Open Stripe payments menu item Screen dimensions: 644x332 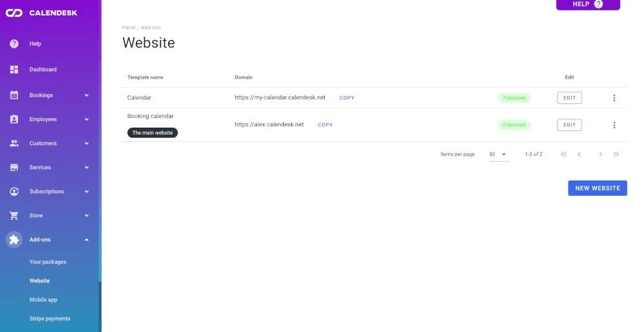50,318
